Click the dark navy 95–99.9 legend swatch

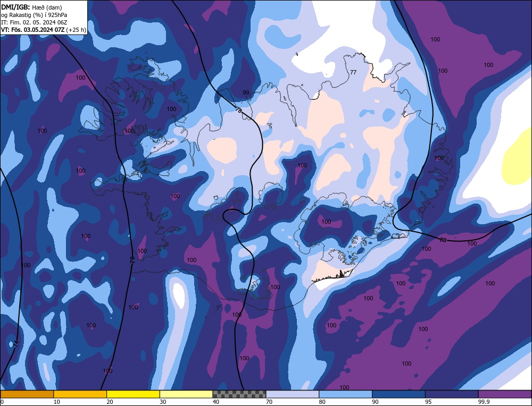(452, 394)
